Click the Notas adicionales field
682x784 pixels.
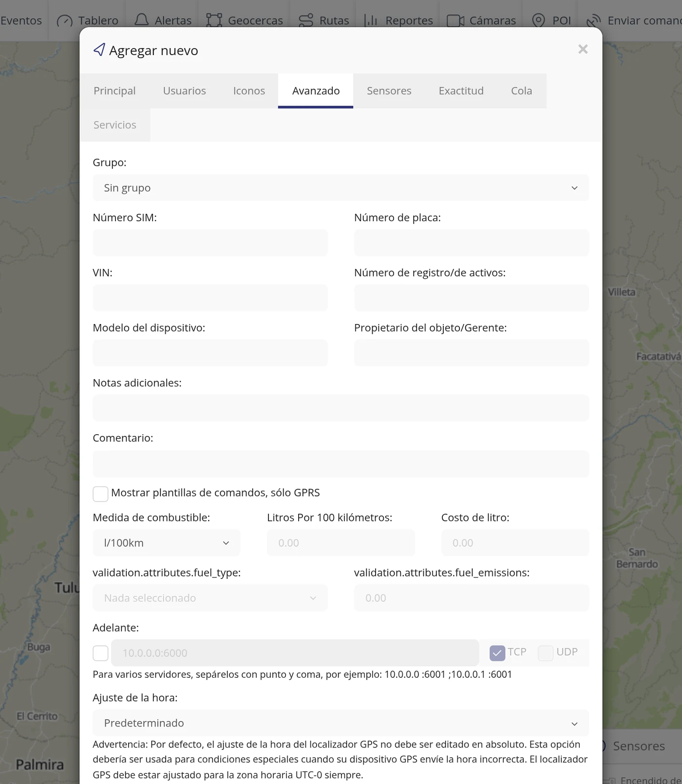tap(341, 408)
